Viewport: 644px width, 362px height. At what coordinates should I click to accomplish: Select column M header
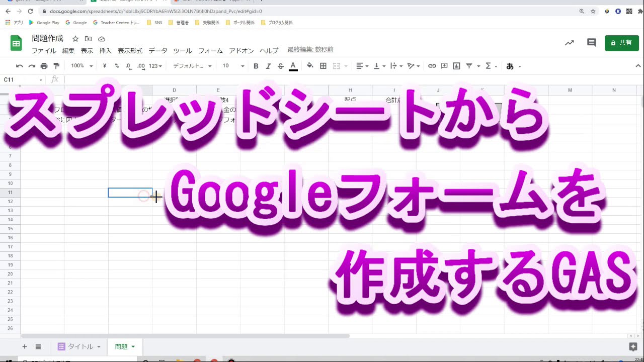[570, 90]
